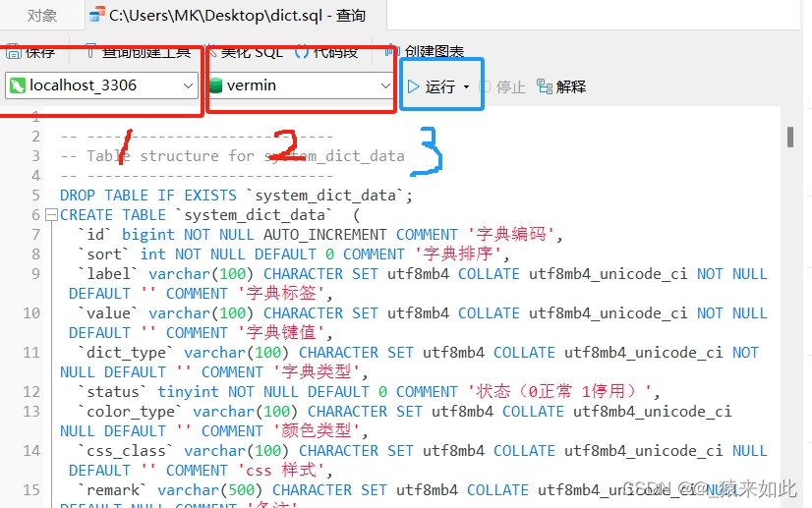812x508 pixels.
Task: Open the Run button's small dropdown arrow
Action: pos(466,87)
